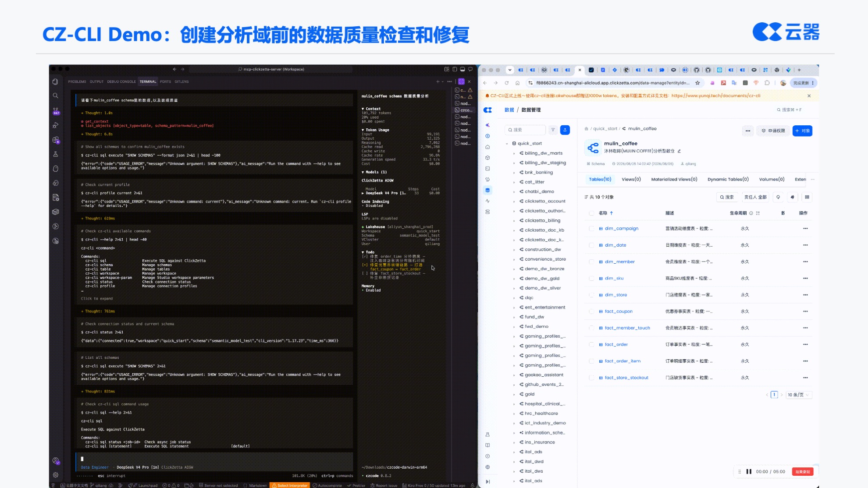Open browser extensions puzzle icon
This screenshot has width=868, height=488.
767,83
